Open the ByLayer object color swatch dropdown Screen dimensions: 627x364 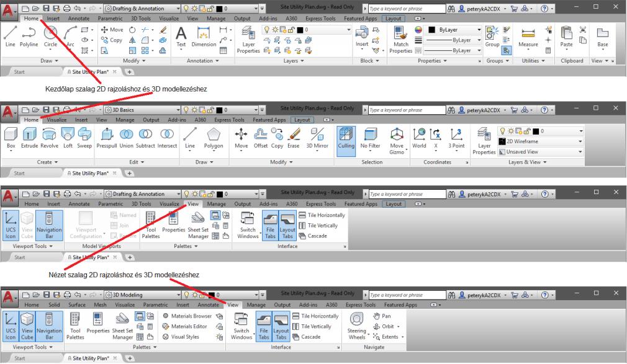(454, 30)
